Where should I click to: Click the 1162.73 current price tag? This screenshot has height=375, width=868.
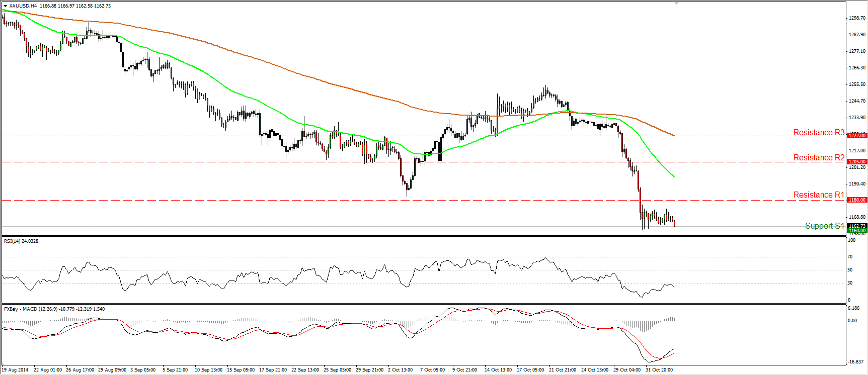click(x=857, y=226)
